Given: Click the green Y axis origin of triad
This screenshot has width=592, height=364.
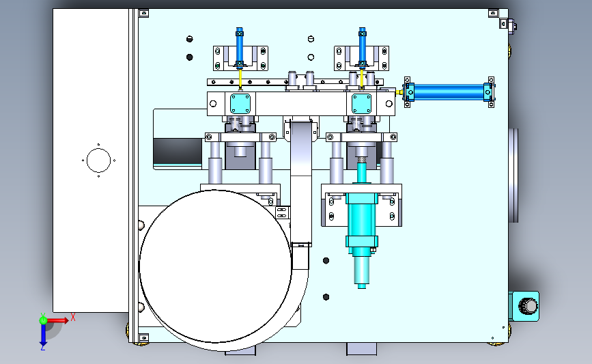Looking at the screenshot, I should pyautogui.click(x=43, y=320).
